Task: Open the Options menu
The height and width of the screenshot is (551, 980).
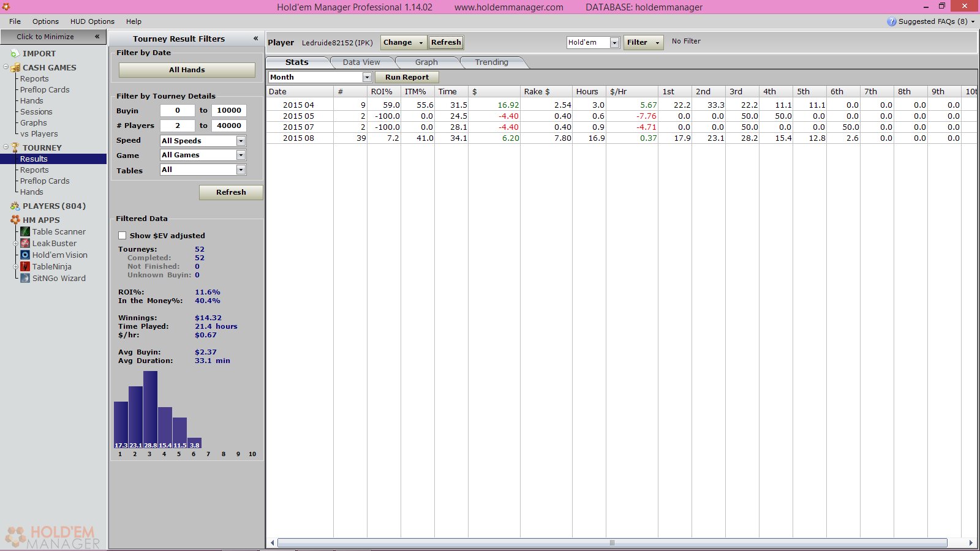Action: click(46, 21)
